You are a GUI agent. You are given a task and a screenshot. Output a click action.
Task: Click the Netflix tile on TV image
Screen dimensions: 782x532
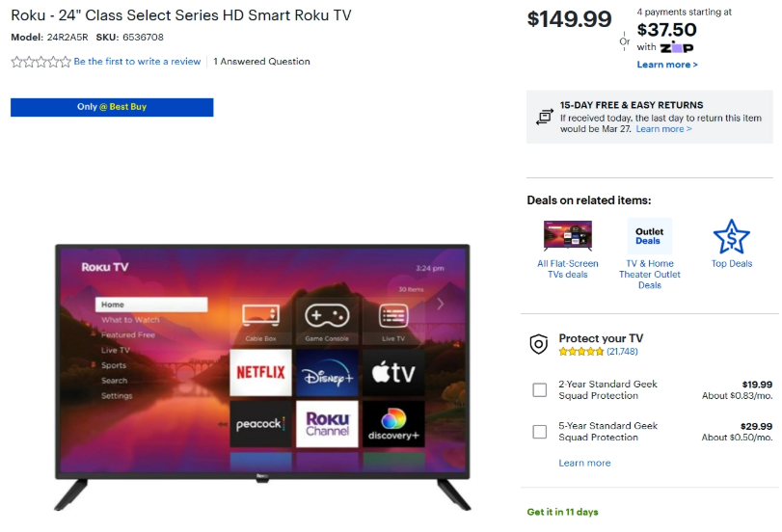click(x=260, y=372)
